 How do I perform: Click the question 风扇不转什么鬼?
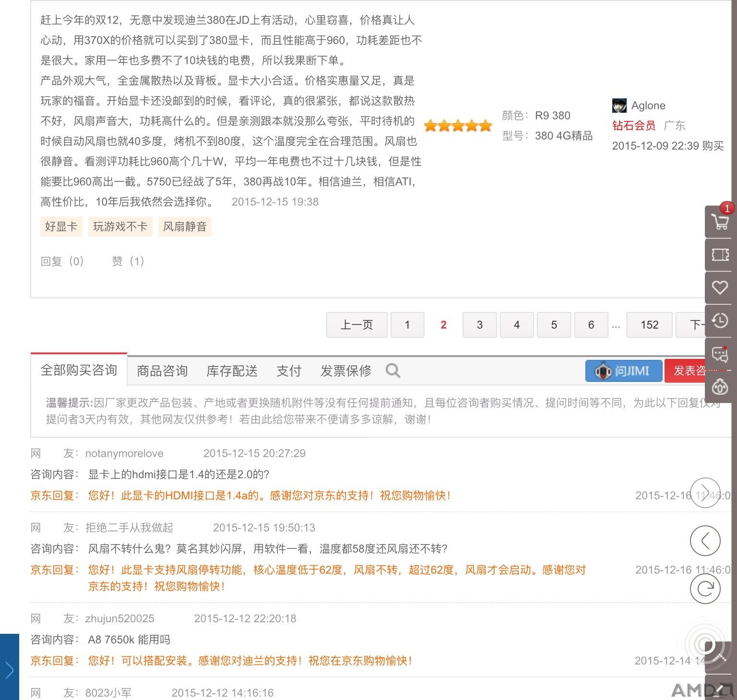tap(268, 549)
